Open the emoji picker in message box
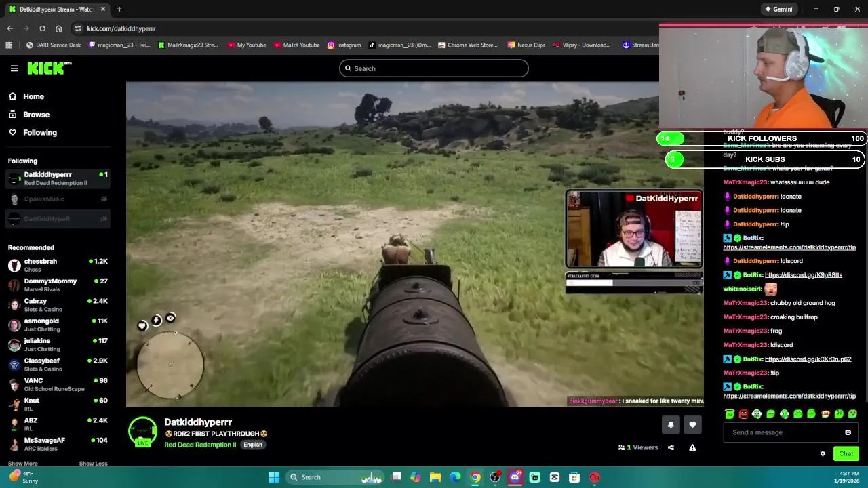This screenshot has height=488, width=868. pyautogui.click(x=848, y=432)
